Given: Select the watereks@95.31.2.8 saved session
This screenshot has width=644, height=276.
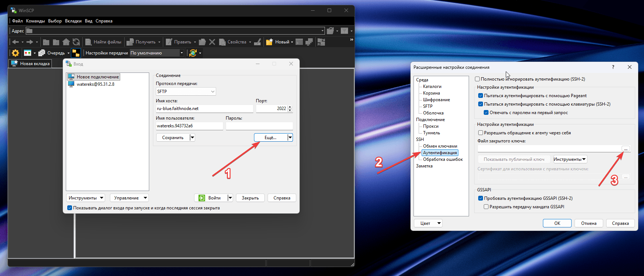Looking at the screenshot, I should (x=95, y=84).
